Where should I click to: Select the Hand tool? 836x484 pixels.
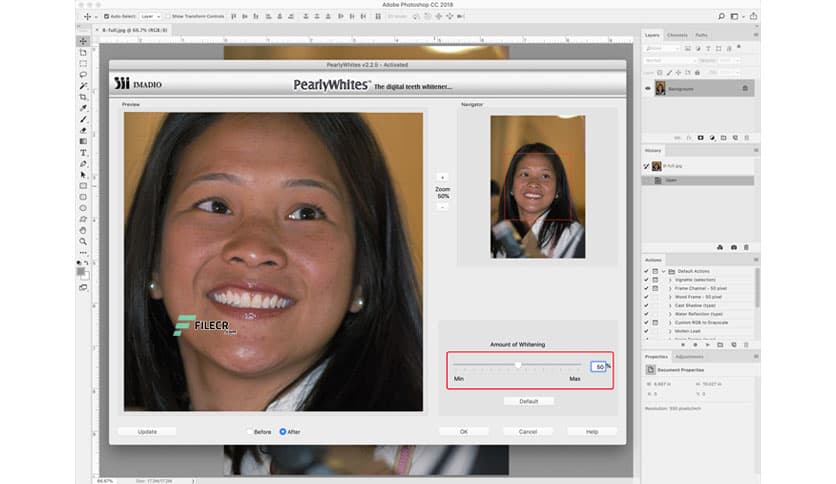pos(83,230)
